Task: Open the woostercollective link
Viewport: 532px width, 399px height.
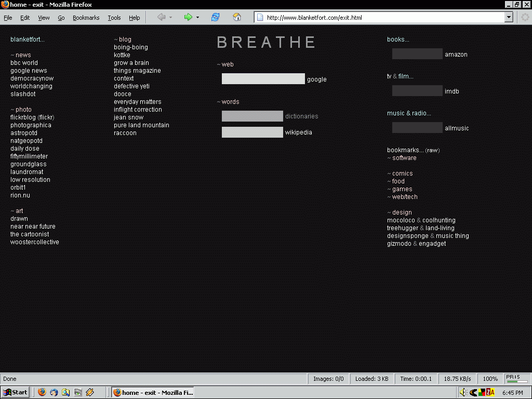Action: (x=35, y=242)
